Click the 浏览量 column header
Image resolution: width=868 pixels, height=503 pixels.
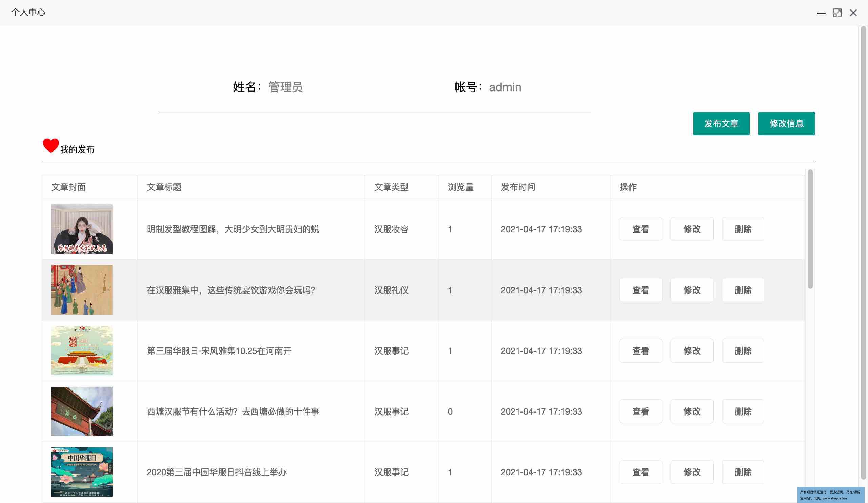coord(460,187)
